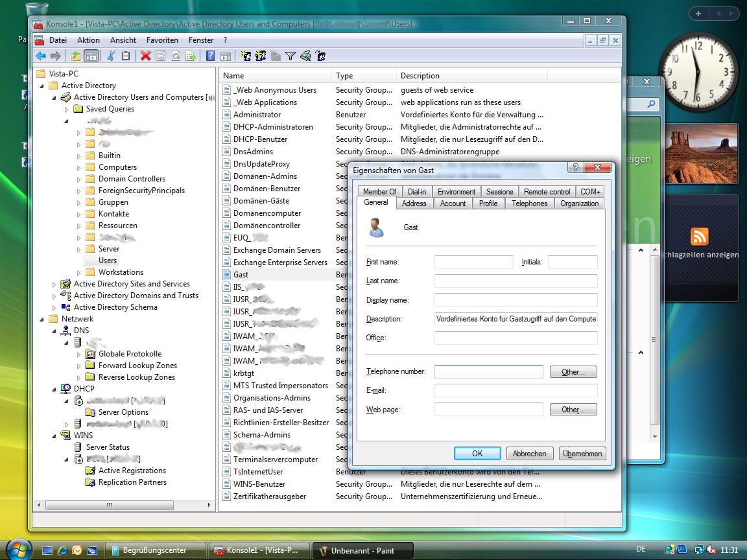This screenshot has height=560, width=747.
Task: Select the Users folder in the tree
Action: click(107, 261)
